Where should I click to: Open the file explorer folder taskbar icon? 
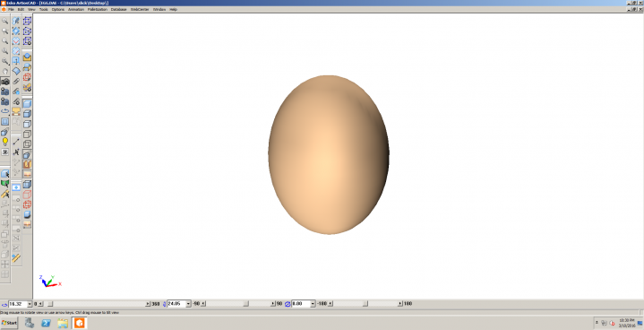(x=63, y=323)
